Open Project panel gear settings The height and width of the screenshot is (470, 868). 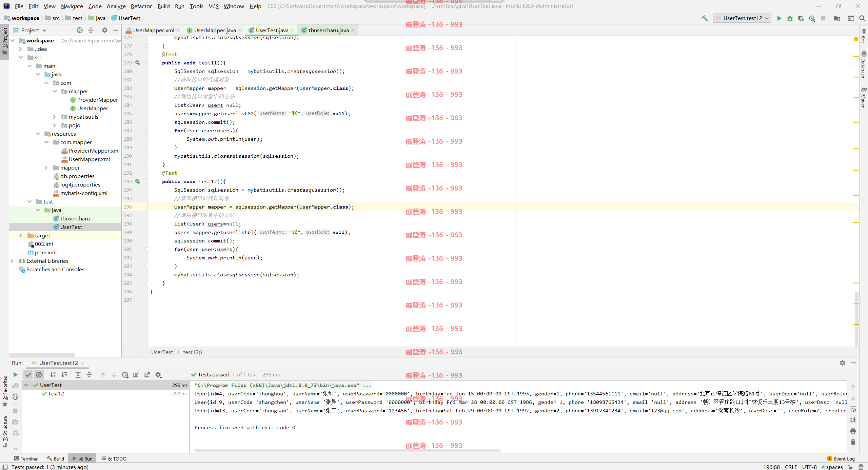click(x=105, y=30)
